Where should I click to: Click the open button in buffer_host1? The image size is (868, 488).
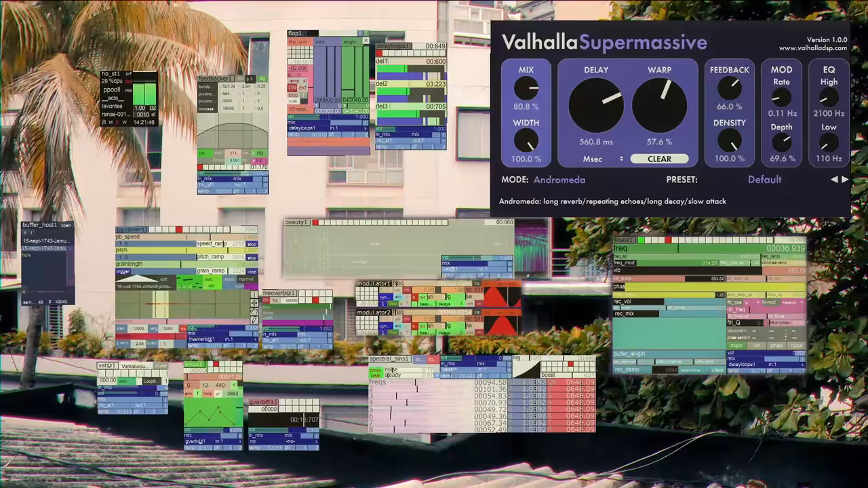click(x=66, y=225)
